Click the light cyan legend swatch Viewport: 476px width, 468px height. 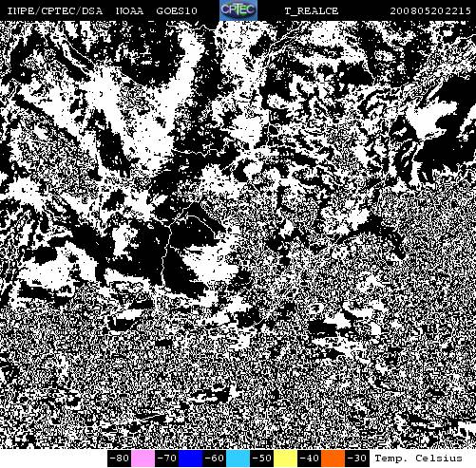[x=238, y=459]
